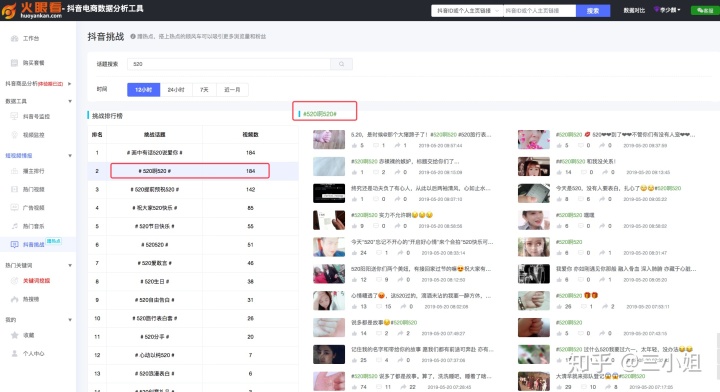Open 个人中心 in the sidebar menu

pos(34,353)
